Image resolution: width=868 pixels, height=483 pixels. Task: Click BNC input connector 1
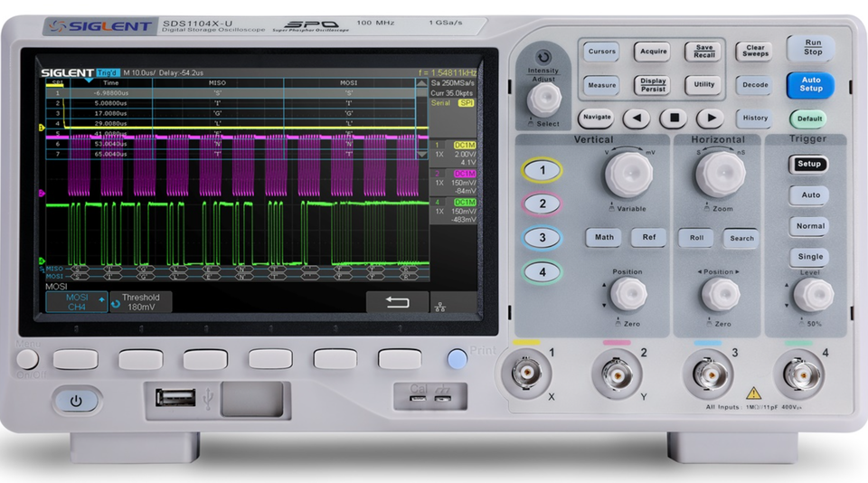(x=525, y=373)
